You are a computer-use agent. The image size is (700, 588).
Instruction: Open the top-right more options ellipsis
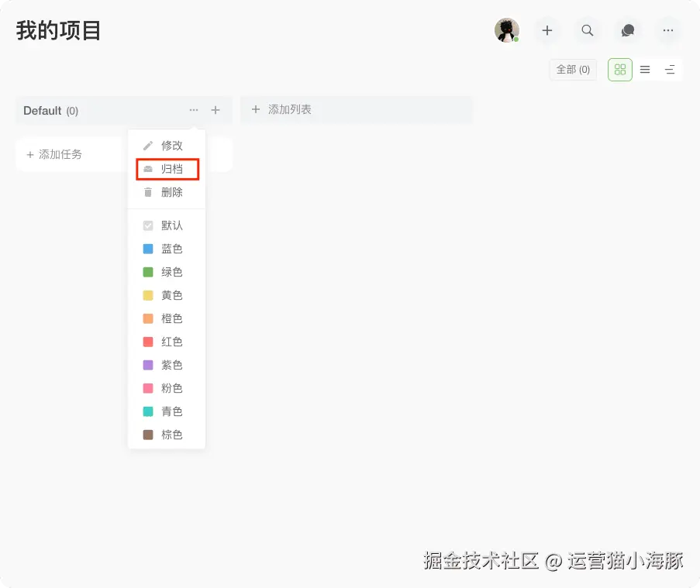point(668,30)
